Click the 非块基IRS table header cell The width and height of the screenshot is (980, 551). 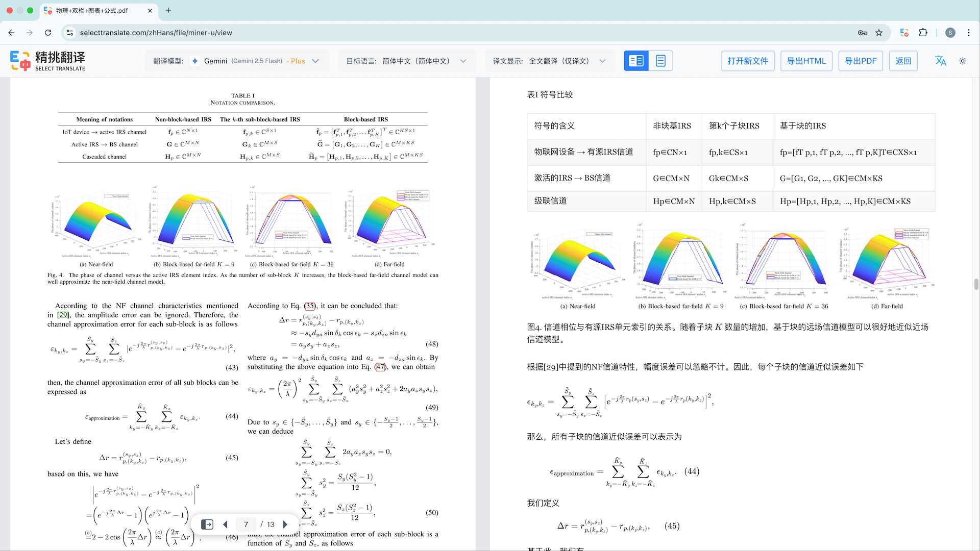(673, 126)
